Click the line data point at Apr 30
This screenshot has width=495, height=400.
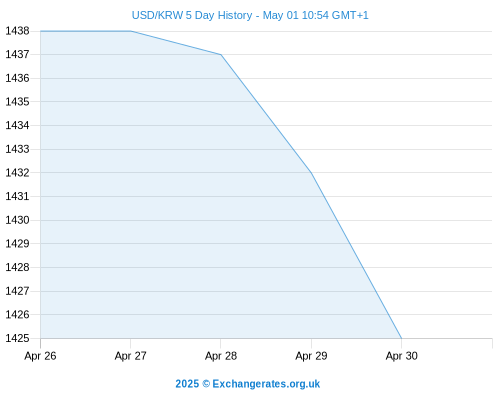coord(402,338)
